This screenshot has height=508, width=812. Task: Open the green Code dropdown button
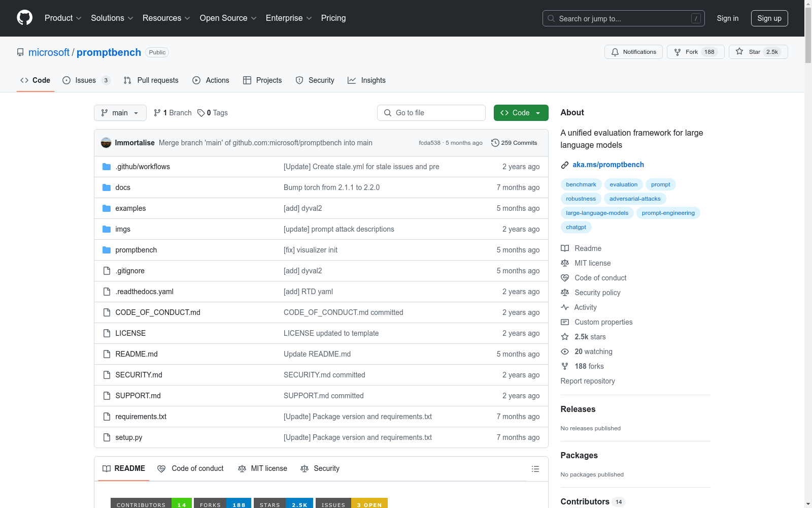[x=521, y=113]
